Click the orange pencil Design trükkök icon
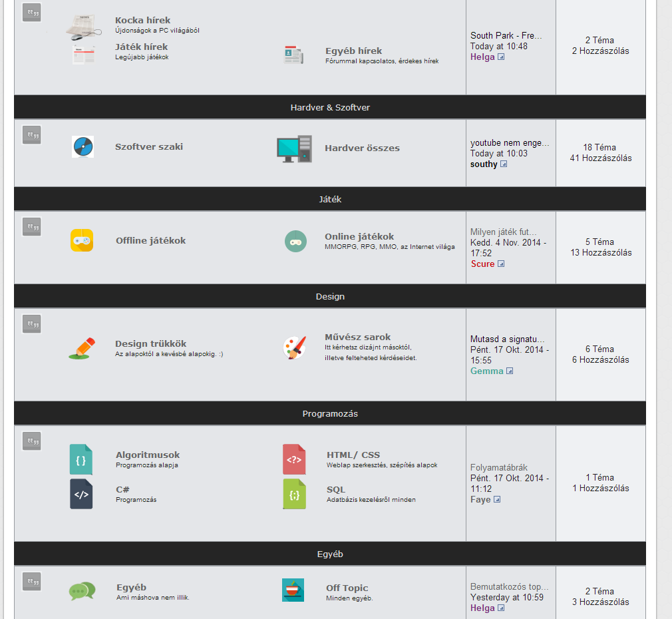Viewport: 672px width, 619px height. click(x=83, y=349)
